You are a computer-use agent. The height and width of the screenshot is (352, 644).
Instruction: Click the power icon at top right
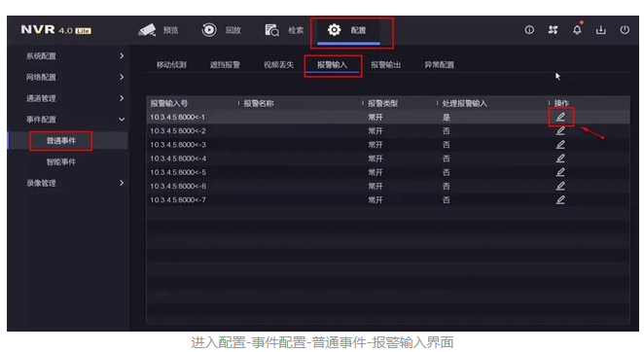tap(625, 29)
